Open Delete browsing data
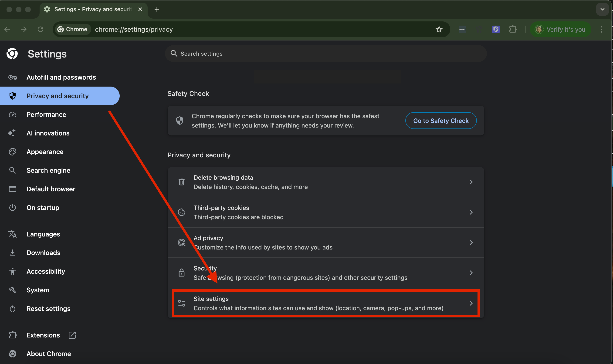This screenshot has width=613, height=364. click(x=326, y=182)
